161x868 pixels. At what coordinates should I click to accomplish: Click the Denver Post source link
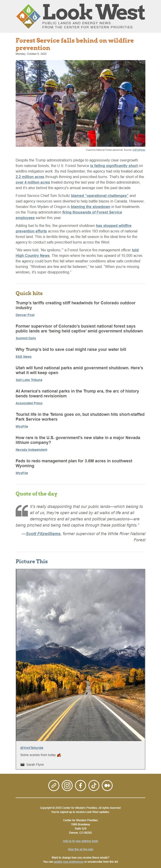25,315
